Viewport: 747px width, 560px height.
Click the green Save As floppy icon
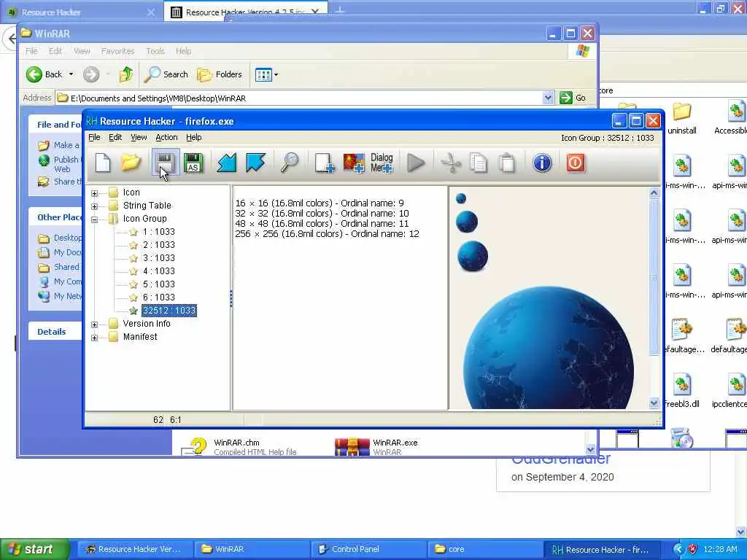pyautogui.click(x=193, y=163)
